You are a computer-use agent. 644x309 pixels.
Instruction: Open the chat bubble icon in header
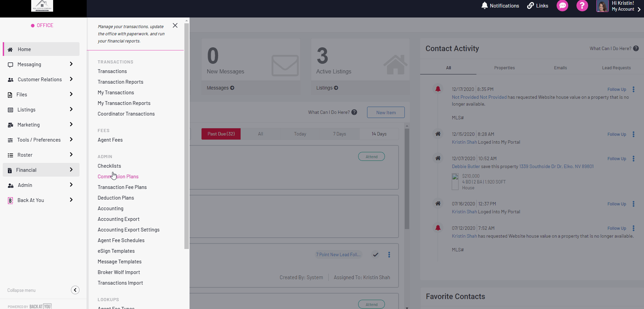(562, 5)
